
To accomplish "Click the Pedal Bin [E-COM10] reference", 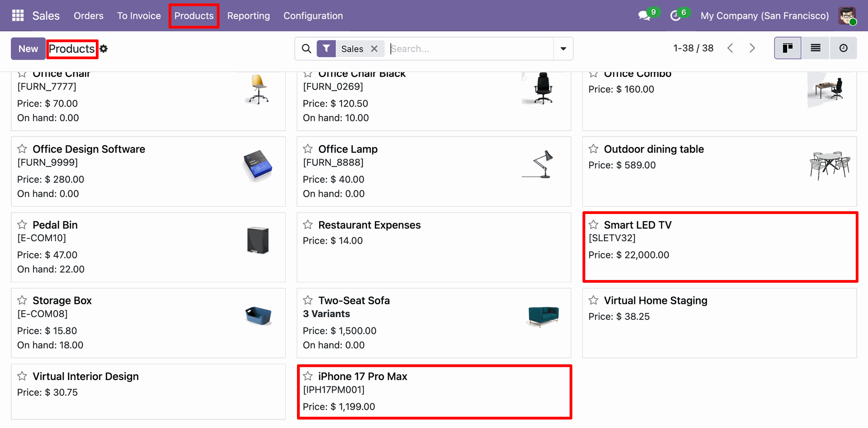I will (x=42, y=238).
